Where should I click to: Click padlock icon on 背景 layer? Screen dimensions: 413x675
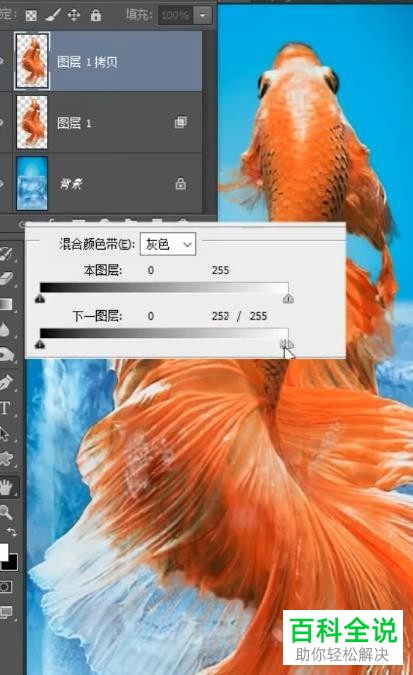pyautogui.click(x=180, y=184)
